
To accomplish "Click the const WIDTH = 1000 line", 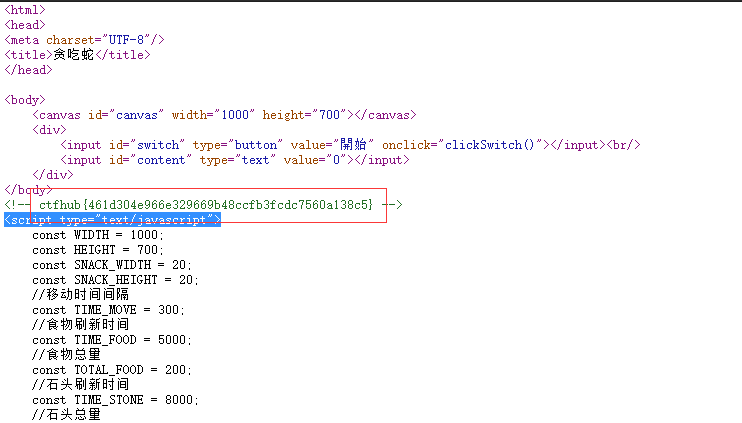I will [x=98, y=235].
